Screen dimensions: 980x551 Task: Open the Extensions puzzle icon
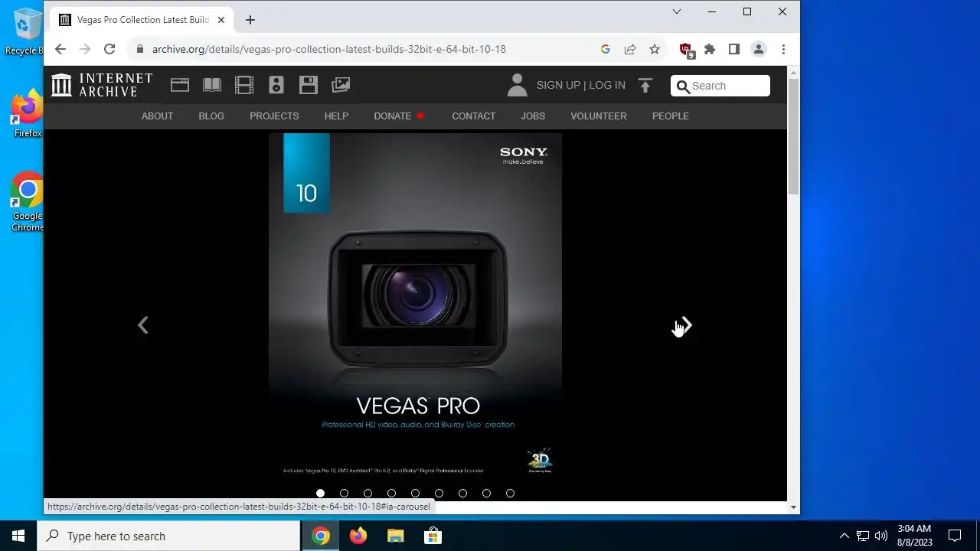pyautogui.click(x=710, y=49)
